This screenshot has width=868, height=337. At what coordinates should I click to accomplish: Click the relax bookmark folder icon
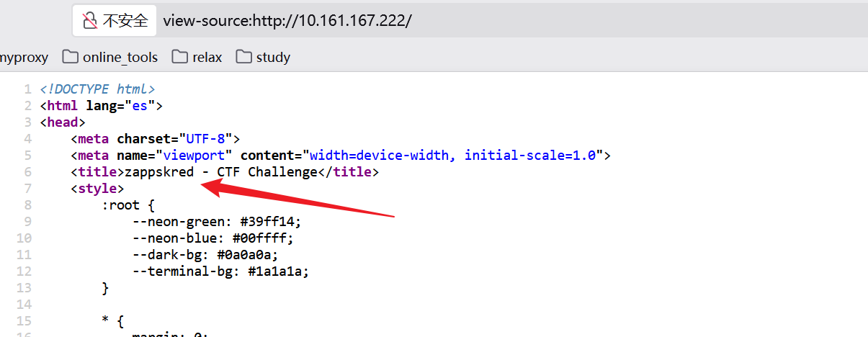click(x=180, y=57)
